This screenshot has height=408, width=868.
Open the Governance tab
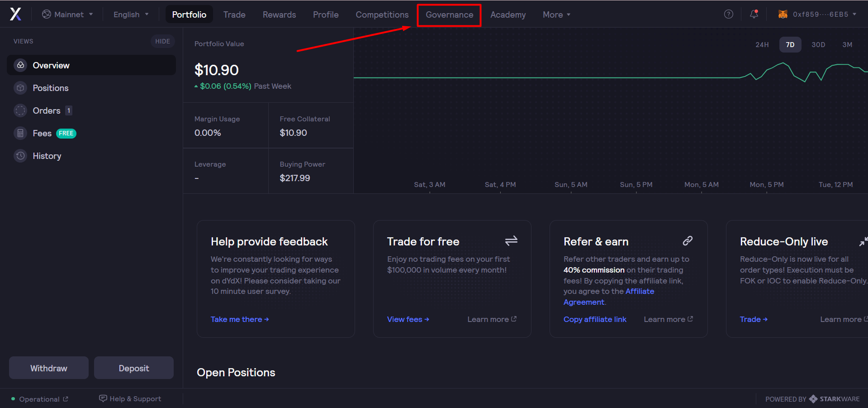(449, 14)
